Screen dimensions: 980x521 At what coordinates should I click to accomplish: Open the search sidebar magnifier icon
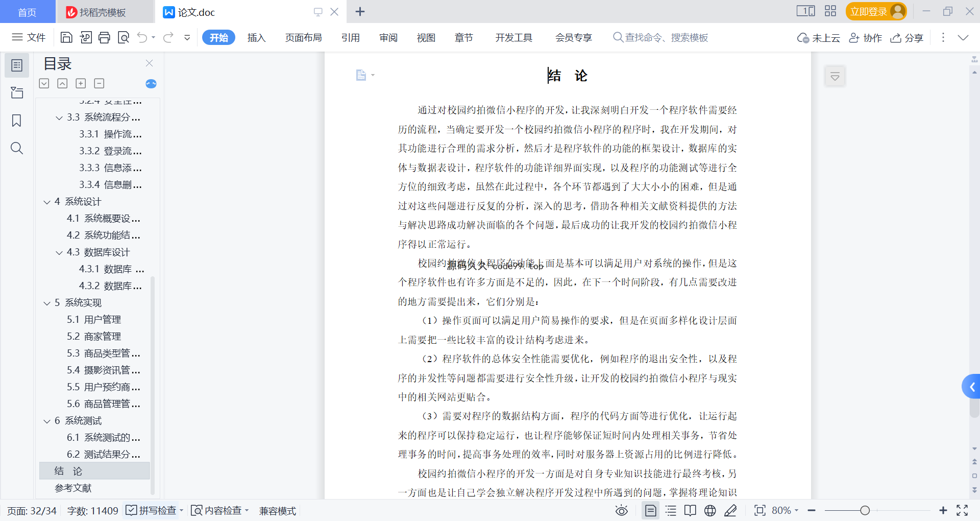[17, 148]
